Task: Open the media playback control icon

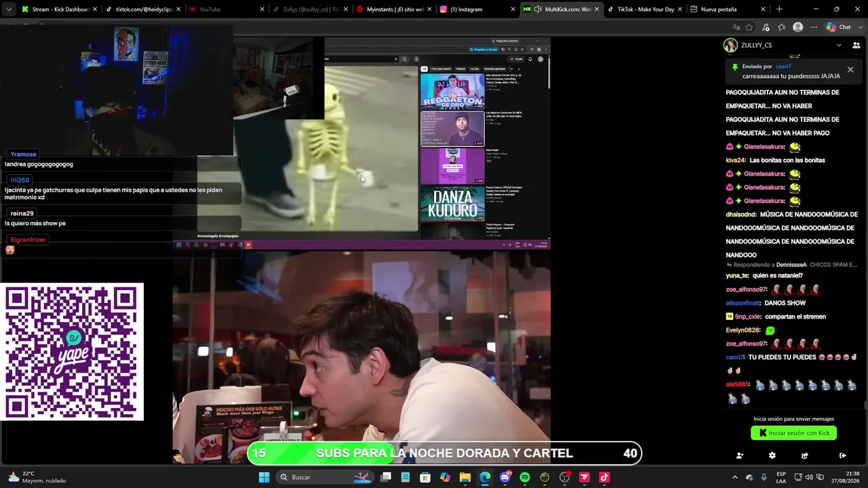Action: [x=766, y=27]
